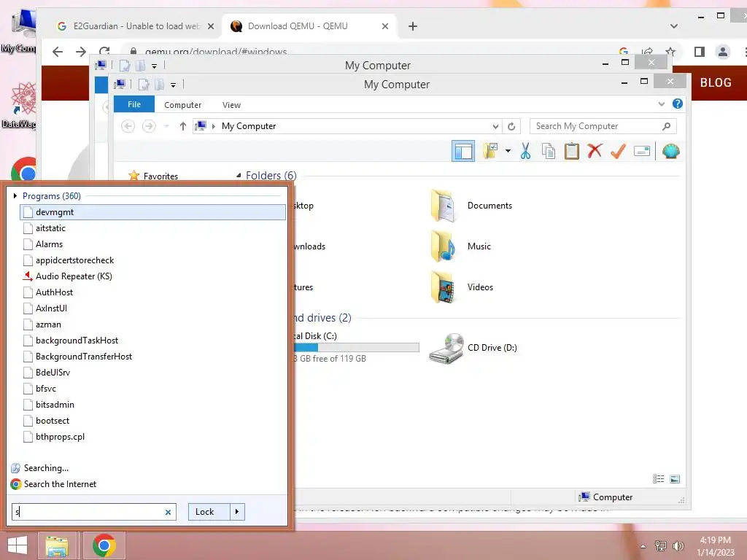Toggle the navigation pane toolbar icon
Screen dimensions: 747x560
point(463,152)
